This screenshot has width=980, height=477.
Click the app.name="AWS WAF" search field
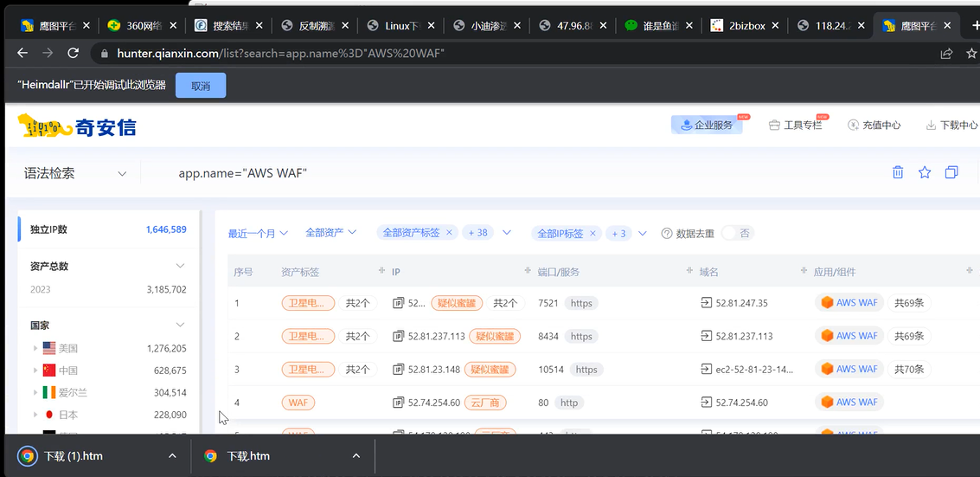coord(242,174)
